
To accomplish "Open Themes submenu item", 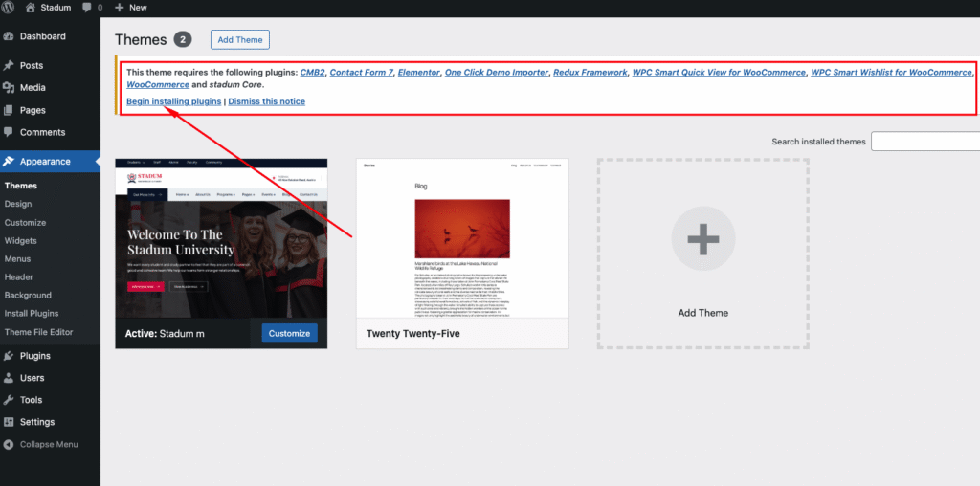I will [21, 186].
